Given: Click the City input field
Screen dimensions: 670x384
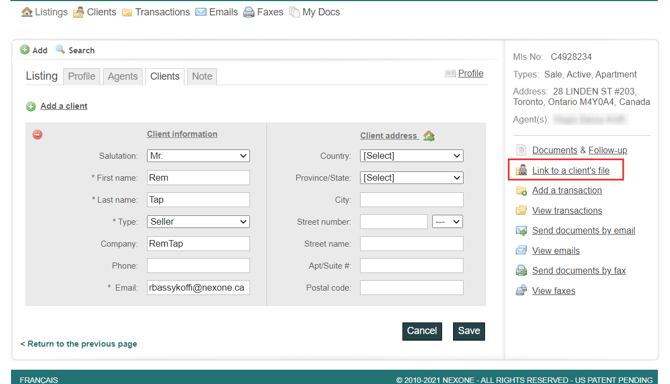Looking at the screenshot, I should (411, 199).
